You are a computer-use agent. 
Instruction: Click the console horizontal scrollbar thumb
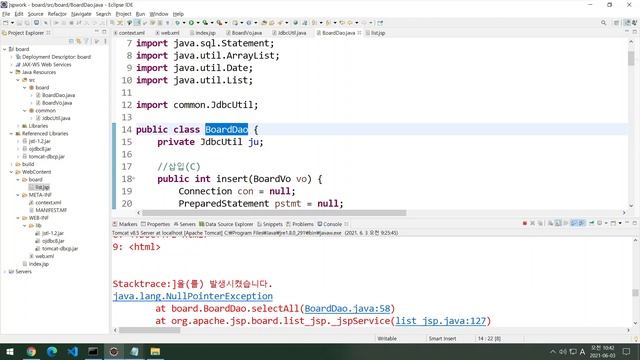coord(149,330)
